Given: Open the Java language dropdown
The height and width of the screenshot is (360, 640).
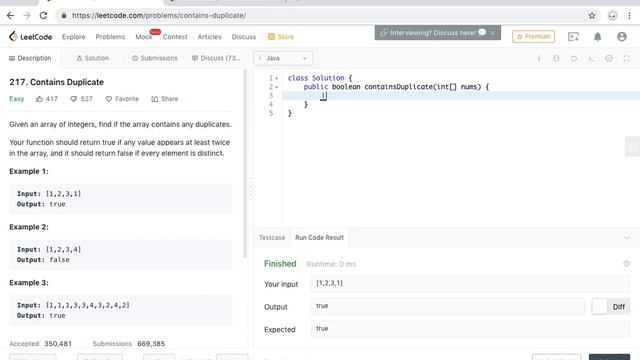Looking at the screenshot, I should point(283,58).
